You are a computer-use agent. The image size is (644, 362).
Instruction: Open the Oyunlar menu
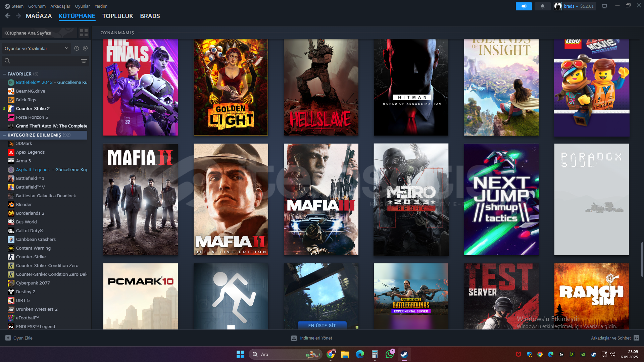coord(82,6)
